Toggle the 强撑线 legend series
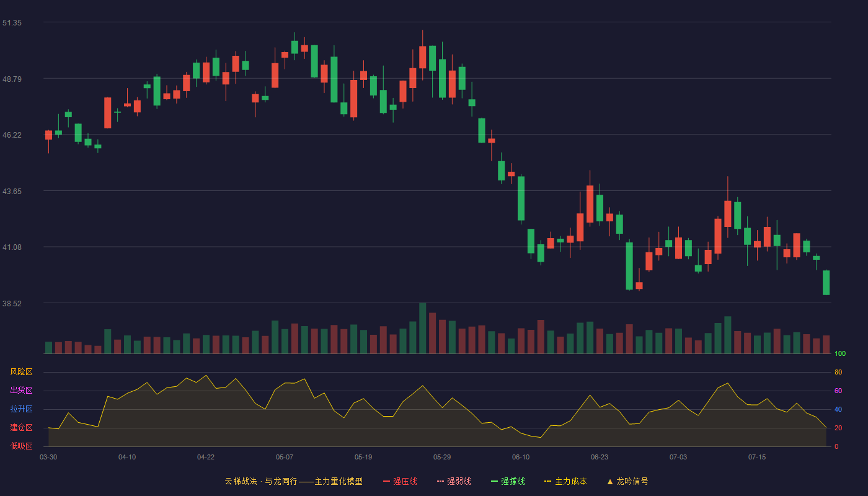 (x=508, y=481)
